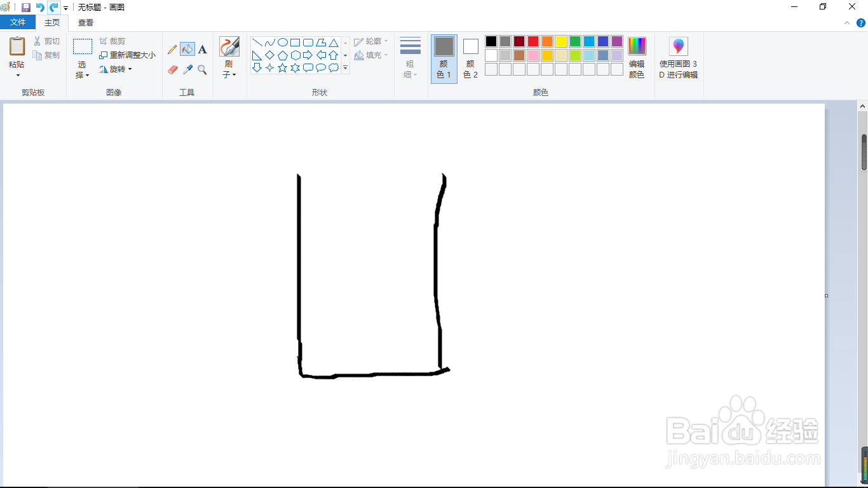The height and width of the screenshot is (488, 868).
Task: Click the Paint app icon in title bar
Action: [6, 7]
